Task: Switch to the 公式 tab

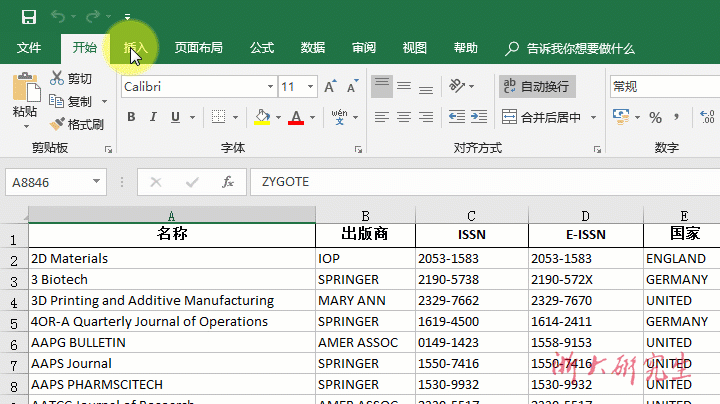Action: 262,48
